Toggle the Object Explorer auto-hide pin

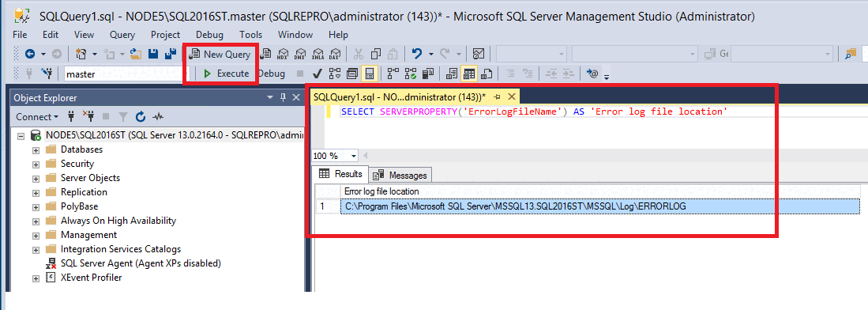point(282,97)
